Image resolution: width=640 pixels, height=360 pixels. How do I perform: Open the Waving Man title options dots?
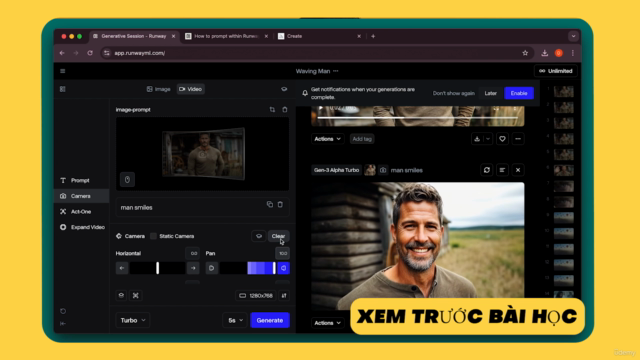point(336,71)
